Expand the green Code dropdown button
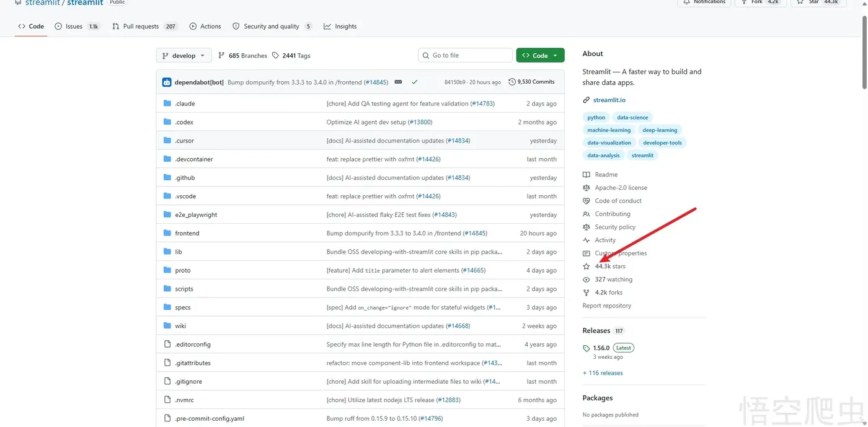Screen dimensions: 868x427 click(x=540, y=56)
